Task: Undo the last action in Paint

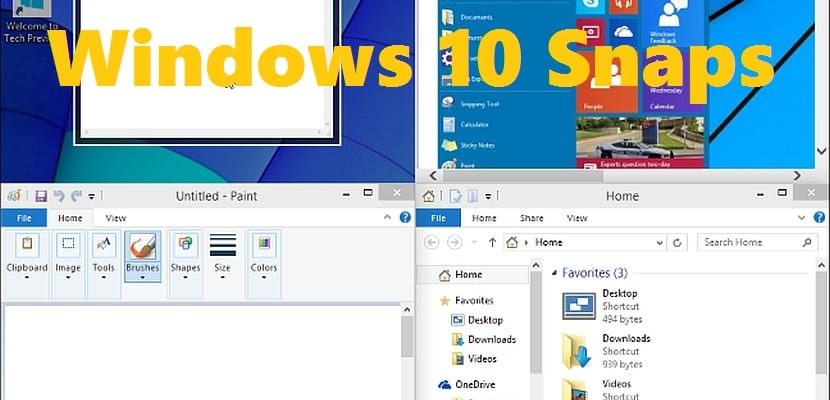Action: click(59, 196)
